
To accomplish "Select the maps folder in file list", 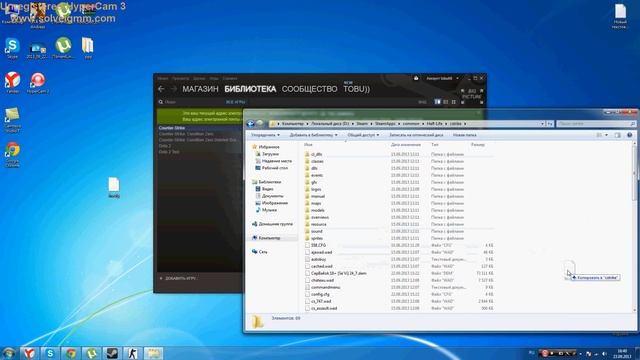I will pyautogui.click(x=316, y=203).
